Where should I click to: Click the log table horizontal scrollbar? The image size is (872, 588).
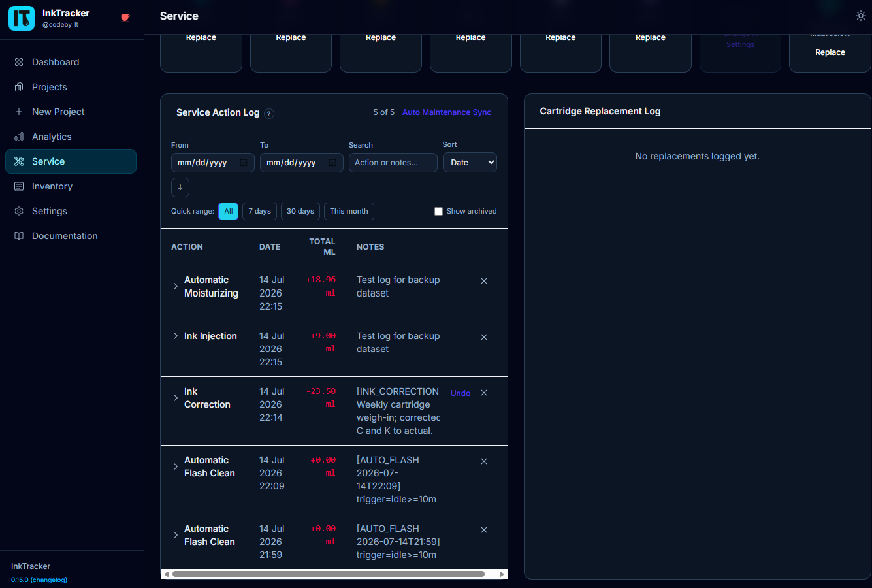pos(329,574)
